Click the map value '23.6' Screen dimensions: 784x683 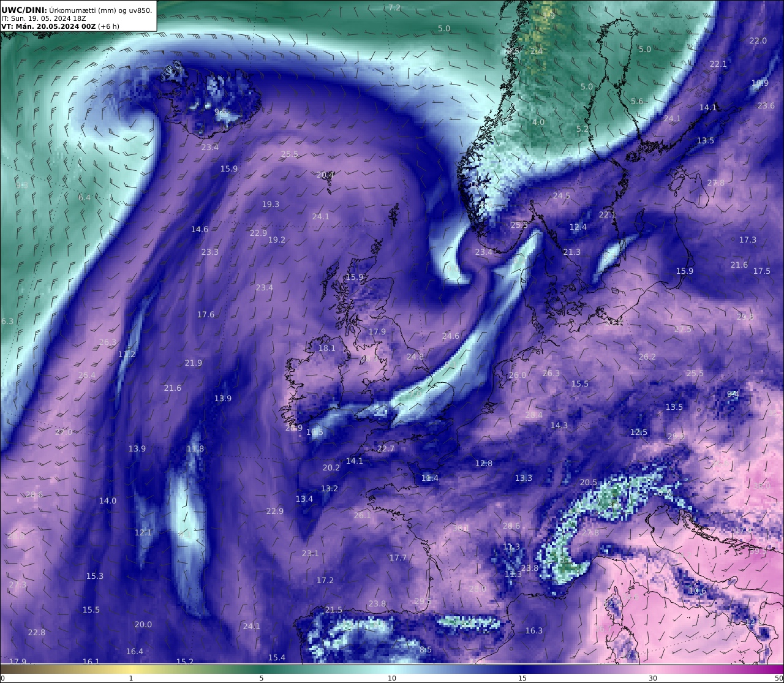coord(766,106)
